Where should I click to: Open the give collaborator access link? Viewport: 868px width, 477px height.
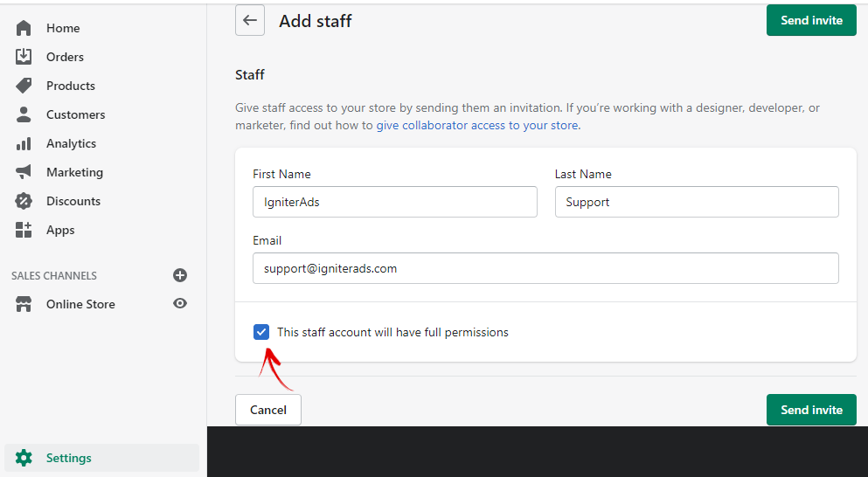[477, 126]
